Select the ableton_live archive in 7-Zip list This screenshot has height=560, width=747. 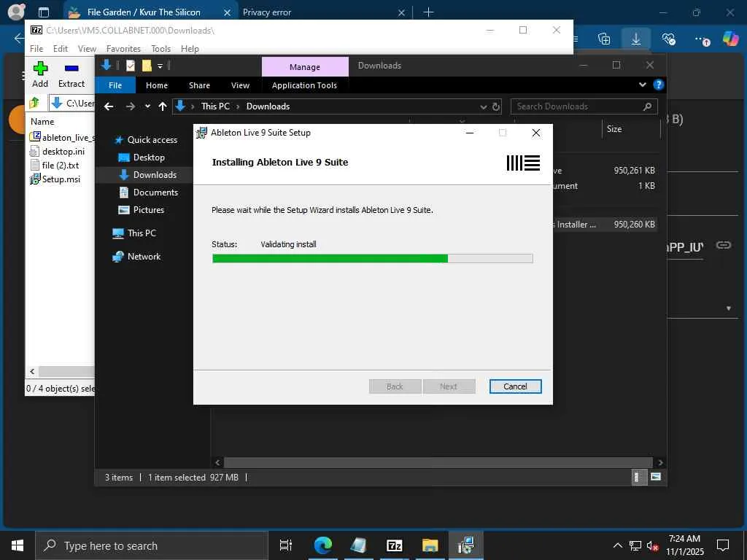[61, 138]
